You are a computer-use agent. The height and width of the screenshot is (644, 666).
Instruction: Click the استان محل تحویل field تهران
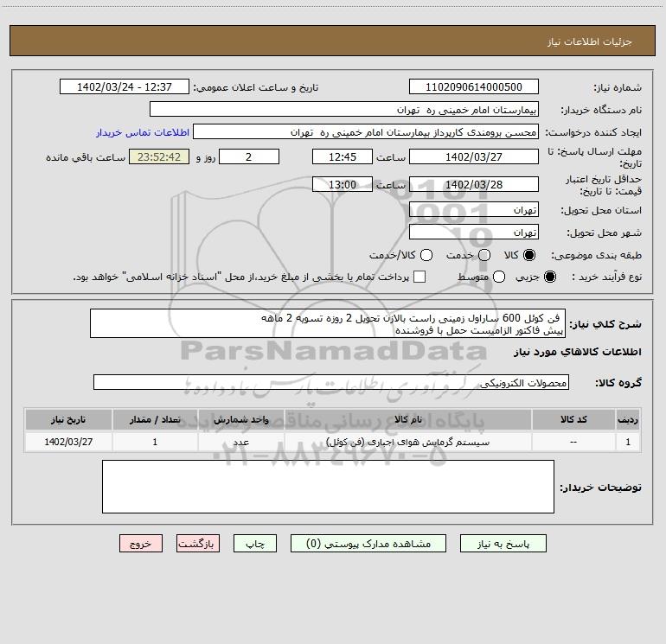474,209
